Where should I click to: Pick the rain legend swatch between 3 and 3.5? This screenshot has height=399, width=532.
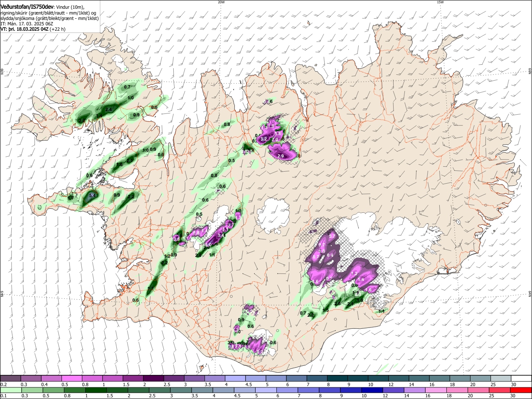point(181,390)
